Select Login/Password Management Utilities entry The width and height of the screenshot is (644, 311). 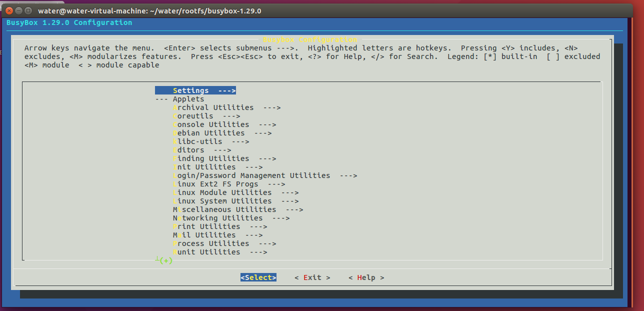[265, 175]
